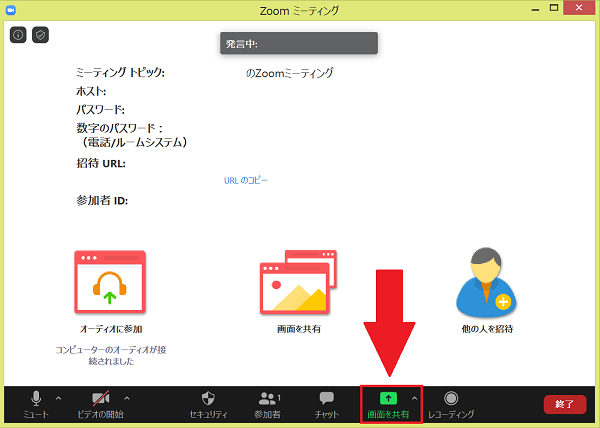Start video with the camera icon

100,399
